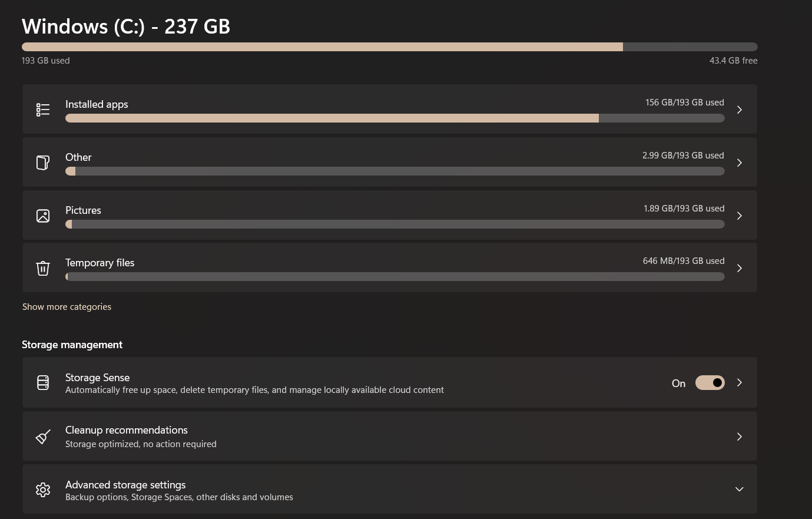Click the Show more categories link
Image resolution: width=812 pixels, height=519 pixels.
click(67, 306)
